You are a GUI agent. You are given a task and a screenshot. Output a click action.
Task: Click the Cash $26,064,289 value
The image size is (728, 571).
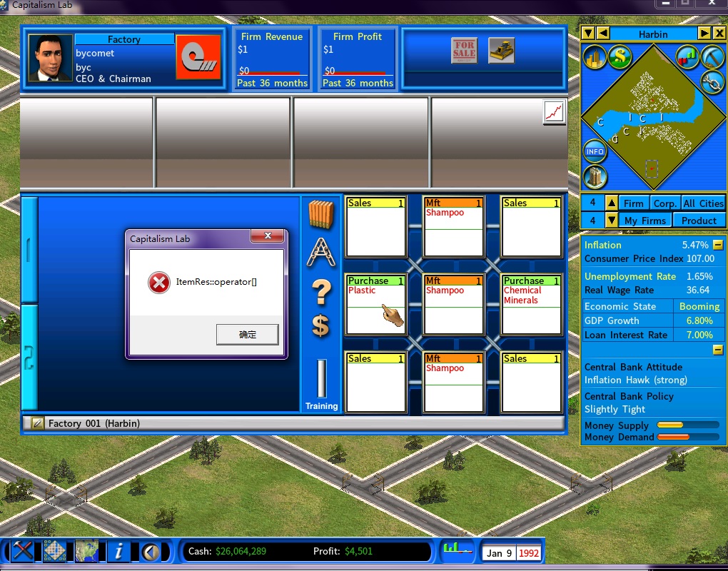pyautogui.click(x=241, y=552)
